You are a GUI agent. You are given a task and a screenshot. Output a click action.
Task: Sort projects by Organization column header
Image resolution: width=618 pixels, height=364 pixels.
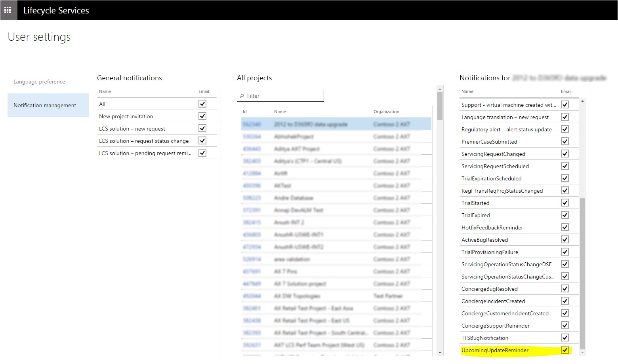[x=386, y=112]
